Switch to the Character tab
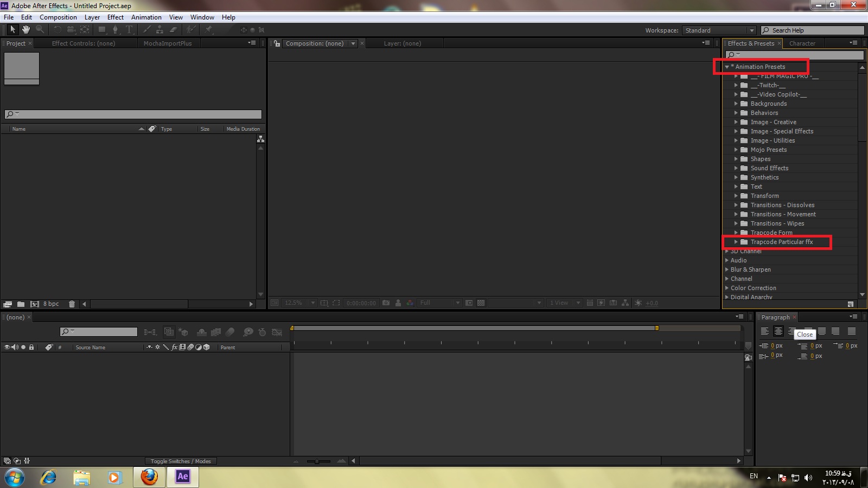The image size is (868, 488). click(x=802, y=43)
